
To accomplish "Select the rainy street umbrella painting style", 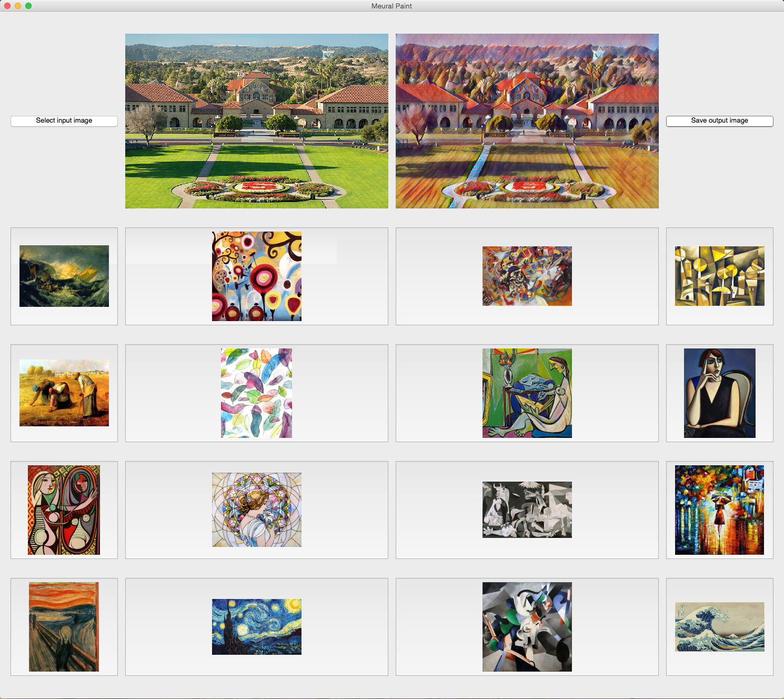I will [x=720, y=510].
